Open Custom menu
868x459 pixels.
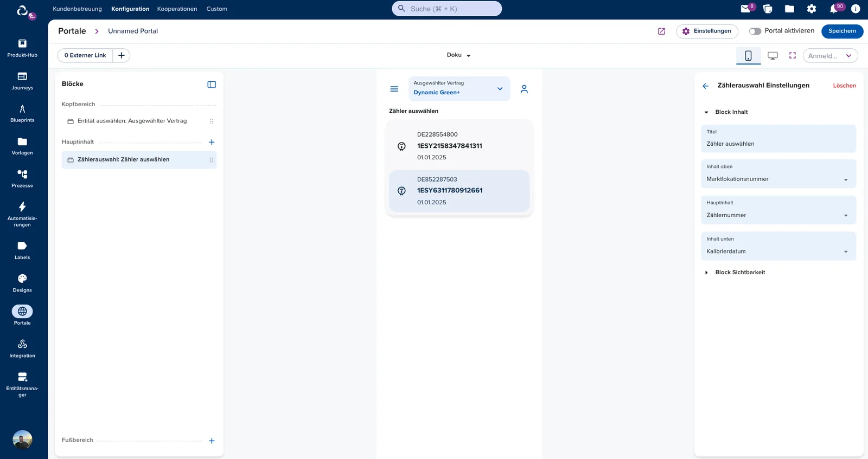pyautogui.click(x=216, y=9)
